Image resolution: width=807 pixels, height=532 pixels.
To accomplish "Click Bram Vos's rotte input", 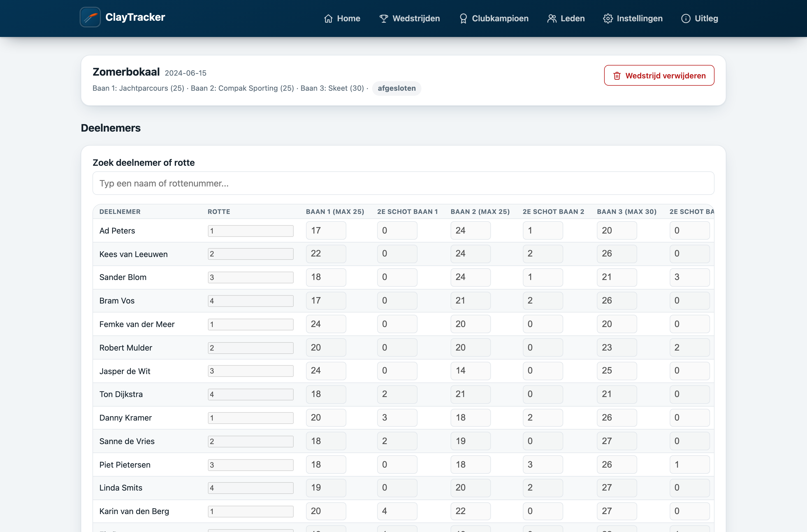I will tap(251, 301).
